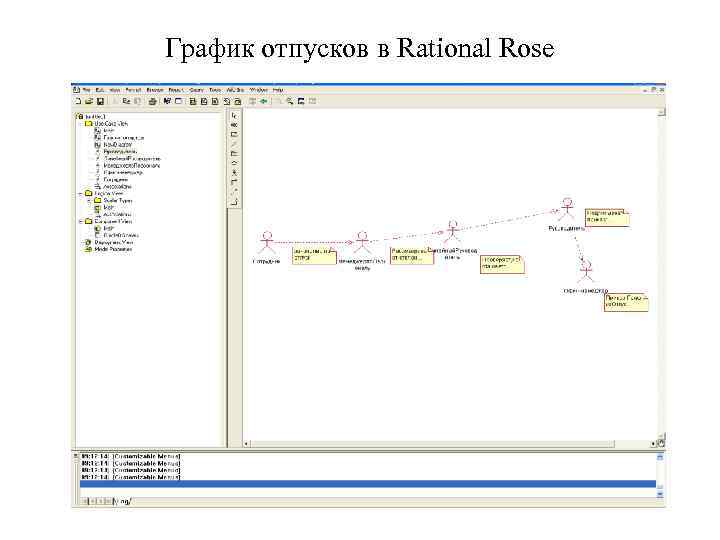
Task: Open the Help menu
Action: point(278,90)
